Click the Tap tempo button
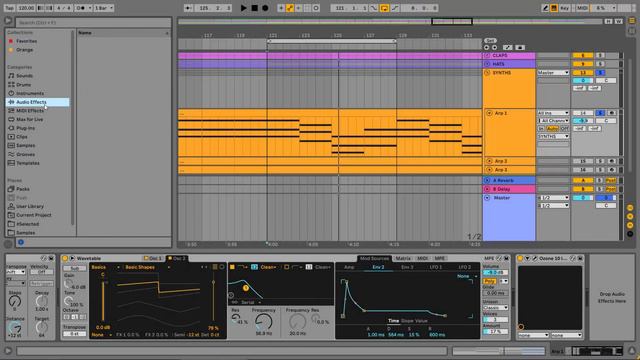The height and width of the screenshot is (360, 640). (x=9, y=8)
